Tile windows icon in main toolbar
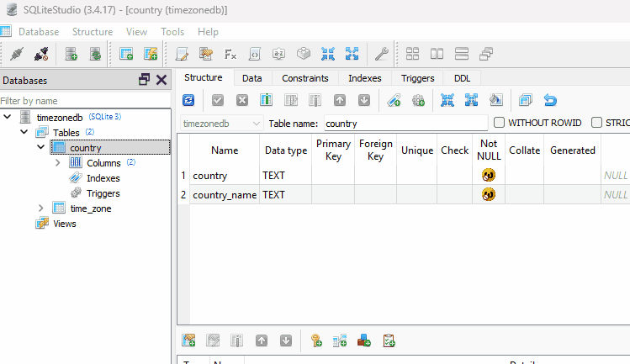 click(x=412, y=54)
